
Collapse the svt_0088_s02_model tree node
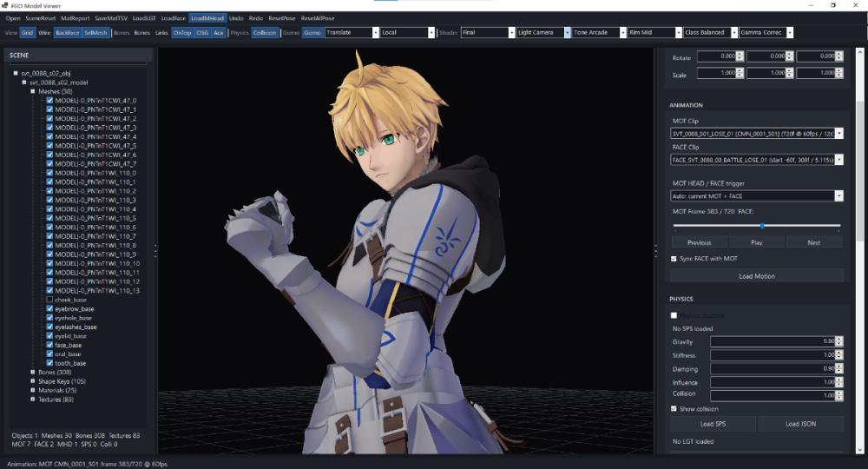(24, 82)
